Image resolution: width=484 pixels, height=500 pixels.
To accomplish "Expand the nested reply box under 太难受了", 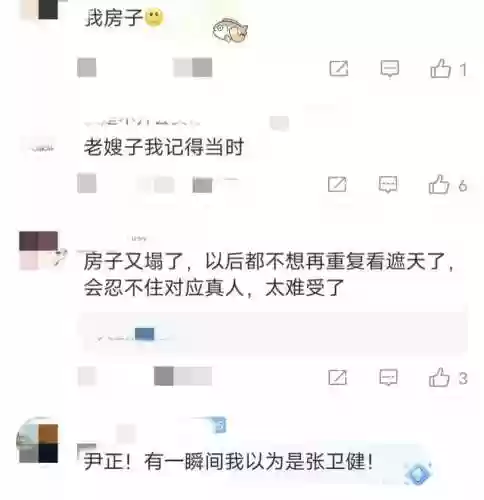I will [273, 334].
